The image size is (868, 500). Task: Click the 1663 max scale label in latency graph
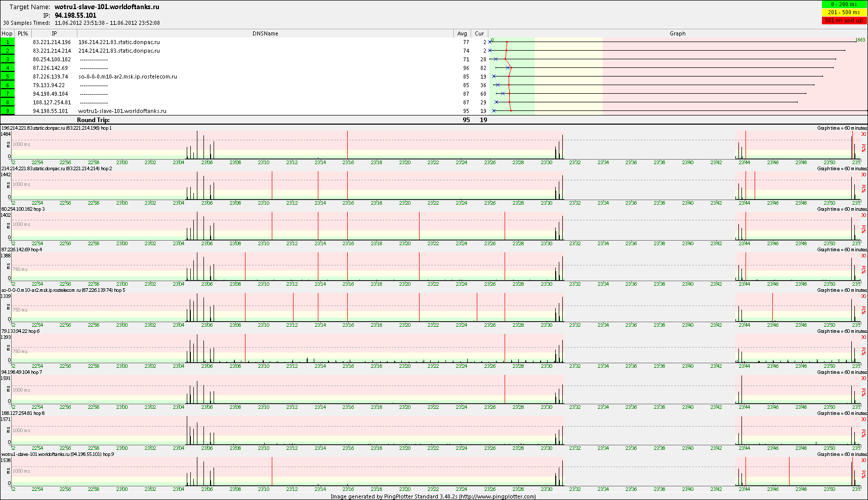860,40
